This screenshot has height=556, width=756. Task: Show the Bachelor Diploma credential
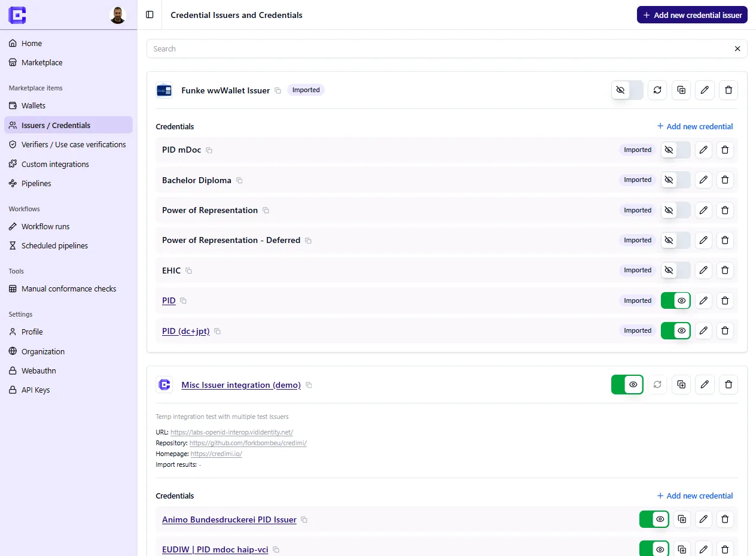point(676,180)
